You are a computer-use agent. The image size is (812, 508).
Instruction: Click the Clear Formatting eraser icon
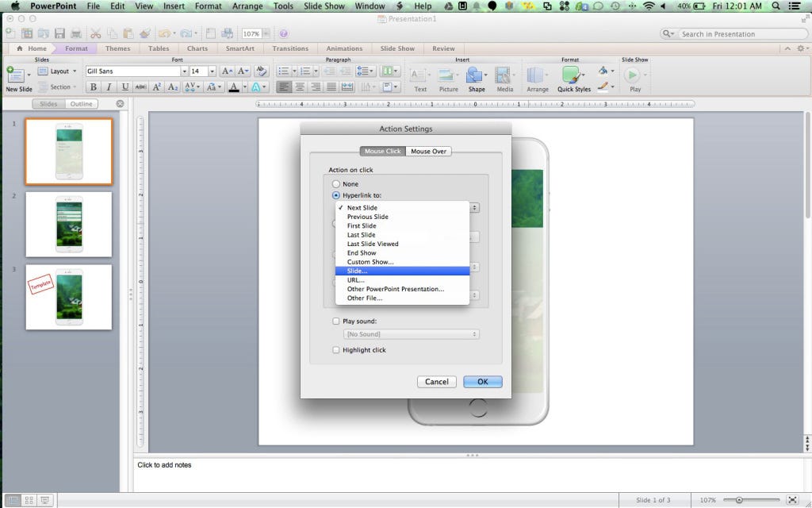pos(261,71)
